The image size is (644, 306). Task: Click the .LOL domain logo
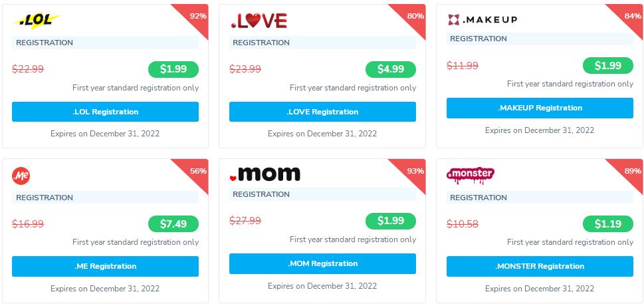37,21
